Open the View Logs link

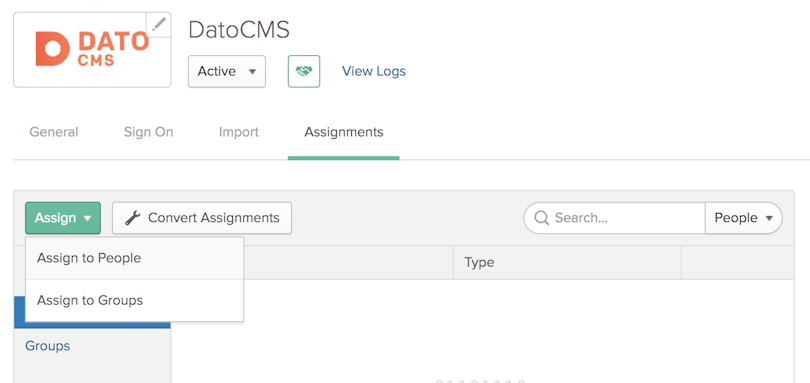pos(374,71)
